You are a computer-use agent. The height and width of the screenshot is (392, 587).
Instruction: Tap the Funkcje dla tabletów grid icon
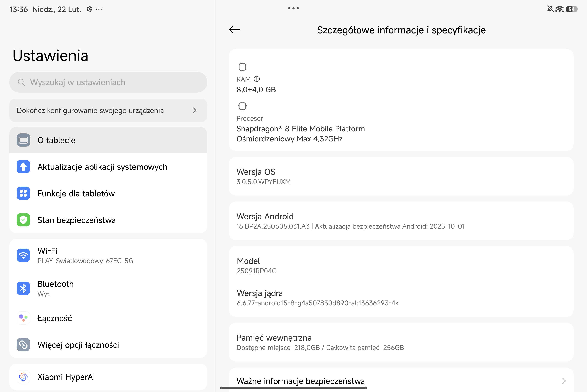click(x=23, y=193)
